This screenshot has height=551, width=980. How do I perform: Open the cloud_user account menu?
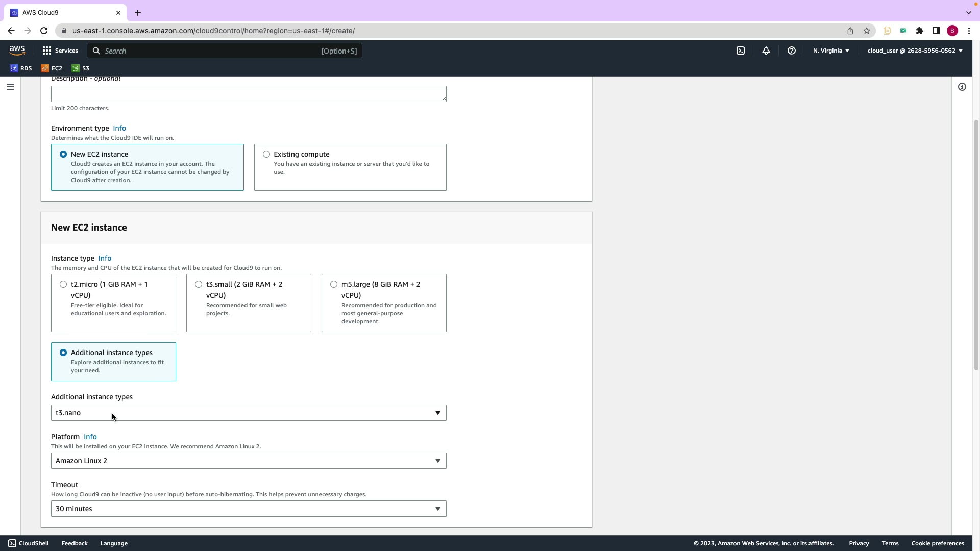[x=915, y=51]
